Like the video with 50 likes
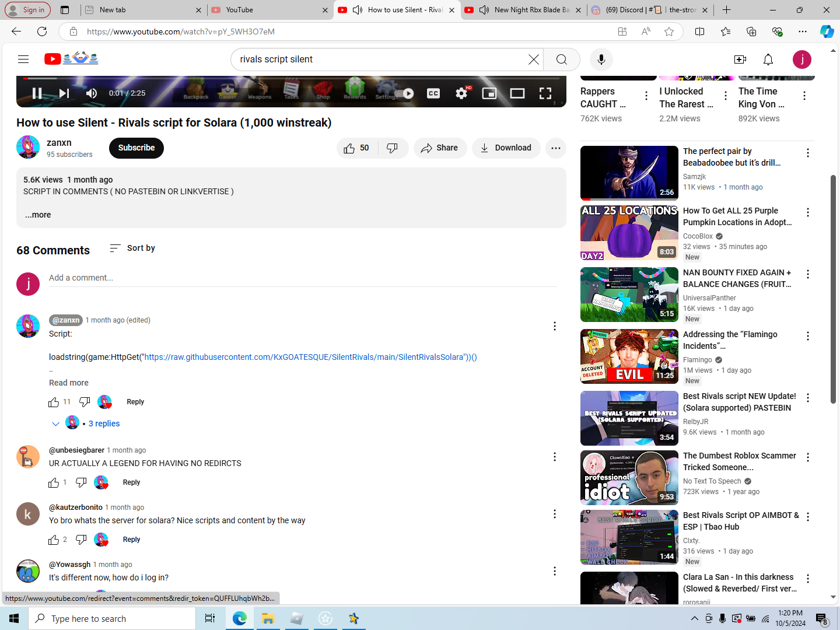Viewport: 840px width, 630px height. point(357,148)
